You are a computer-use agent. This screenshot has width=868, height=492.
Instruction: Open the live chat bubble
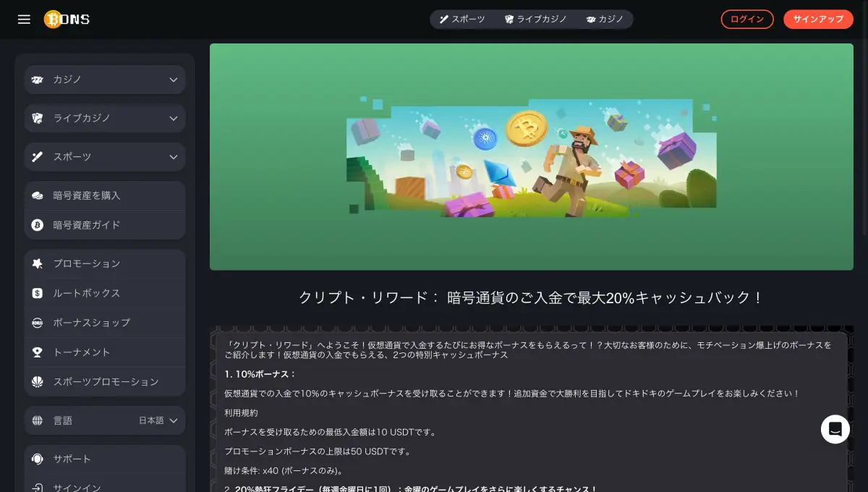point(835,429)
